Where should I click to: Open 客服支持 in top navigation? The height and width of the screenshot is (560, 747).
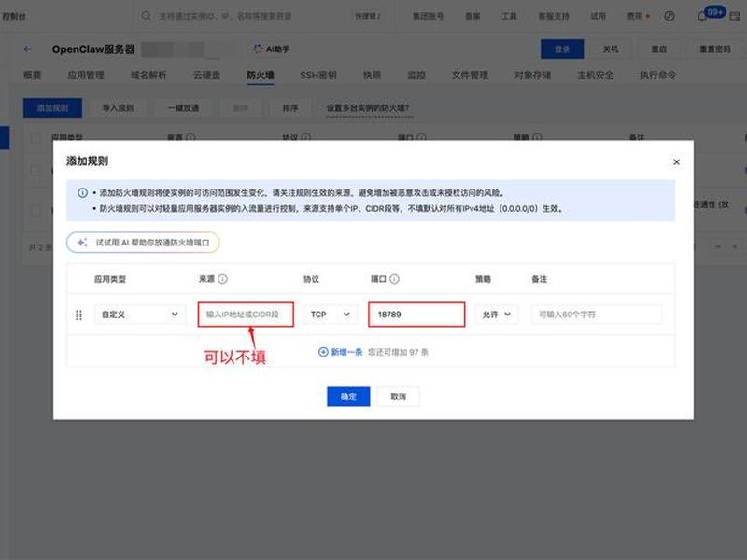pos(554,16)
